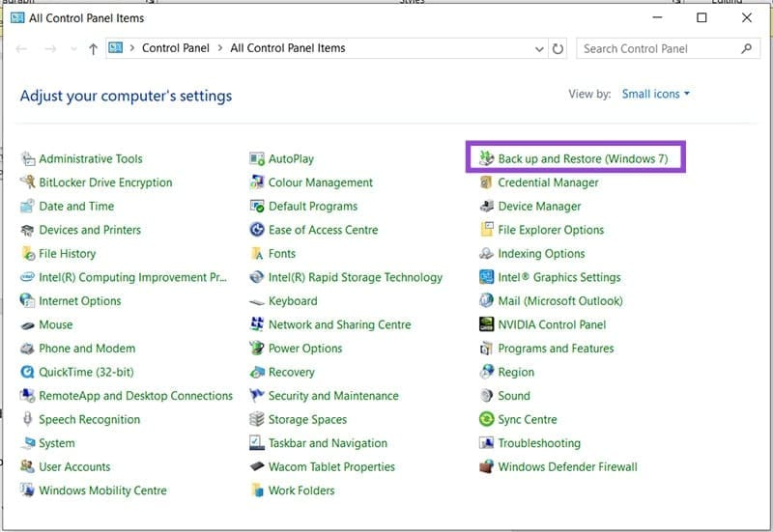Click the BitLocker Drive Encryption icon
The height and width of the screenshot is (532, 773).
coord(28,182)
